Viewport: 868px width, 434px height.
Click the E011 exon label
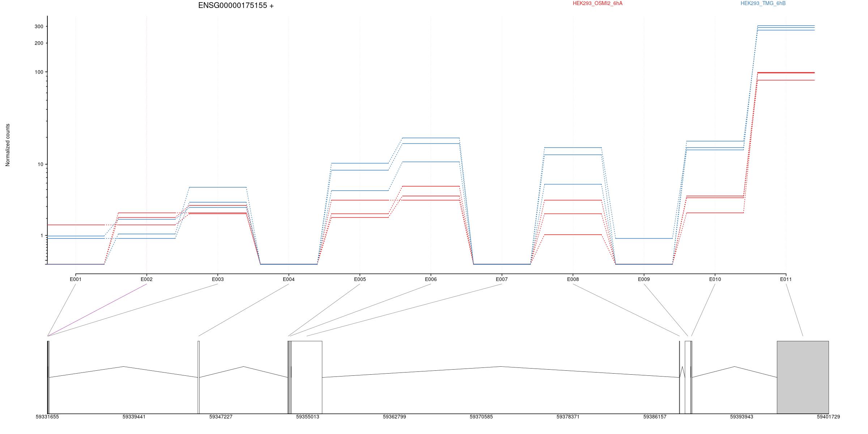click(x=786, y=279)
